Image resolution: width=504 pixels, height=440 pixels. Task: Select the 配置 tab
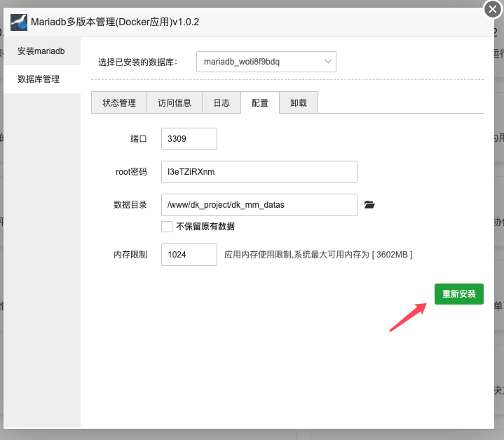[260, 102]
